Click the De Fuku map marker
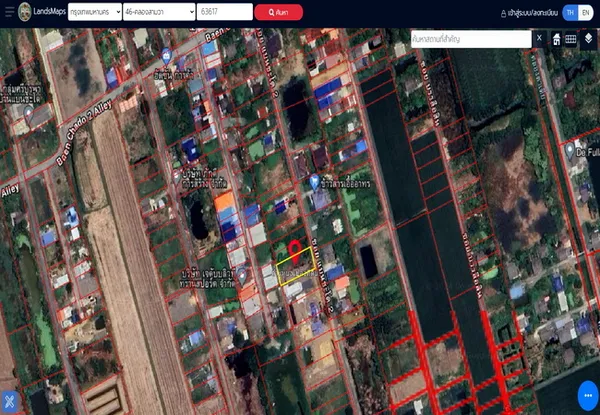Viewport: 600px width, 415px height. tap(569, 150)
